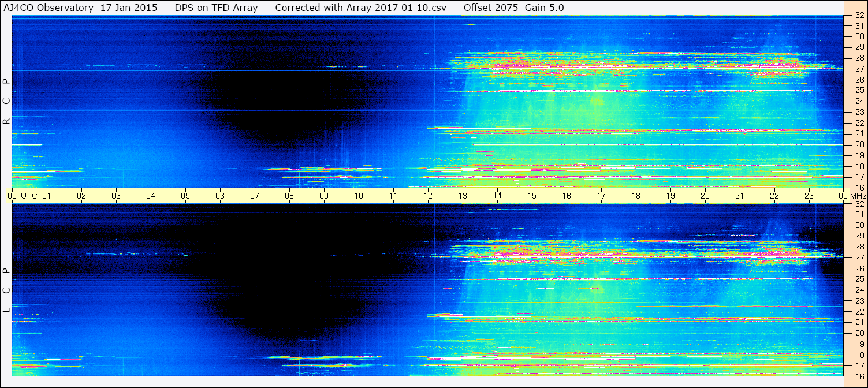This screenshot has height=388, width=868.
Task: Select 26 on the LCP frequency scale
Action: [859, 268]
